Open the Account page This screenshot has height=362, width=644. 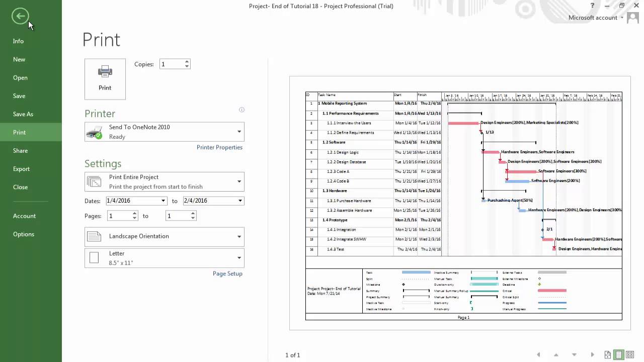24,216
